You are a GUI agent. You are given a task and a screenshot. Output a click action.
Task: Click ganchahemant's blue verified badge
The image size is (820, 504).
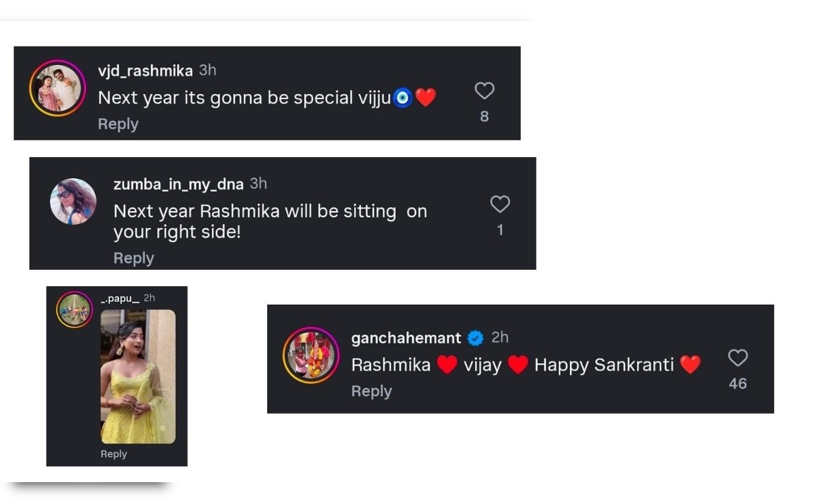476,338
